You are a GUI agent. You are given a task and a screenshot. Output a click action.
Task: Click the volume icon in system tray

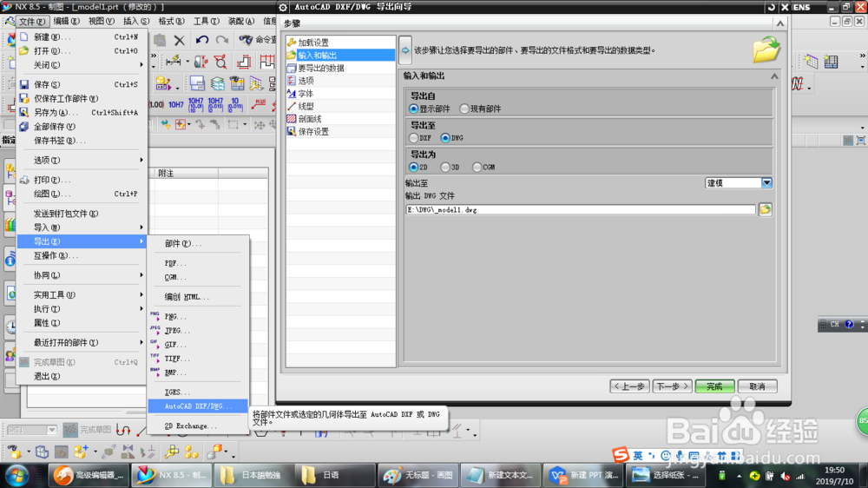[785, 476]
